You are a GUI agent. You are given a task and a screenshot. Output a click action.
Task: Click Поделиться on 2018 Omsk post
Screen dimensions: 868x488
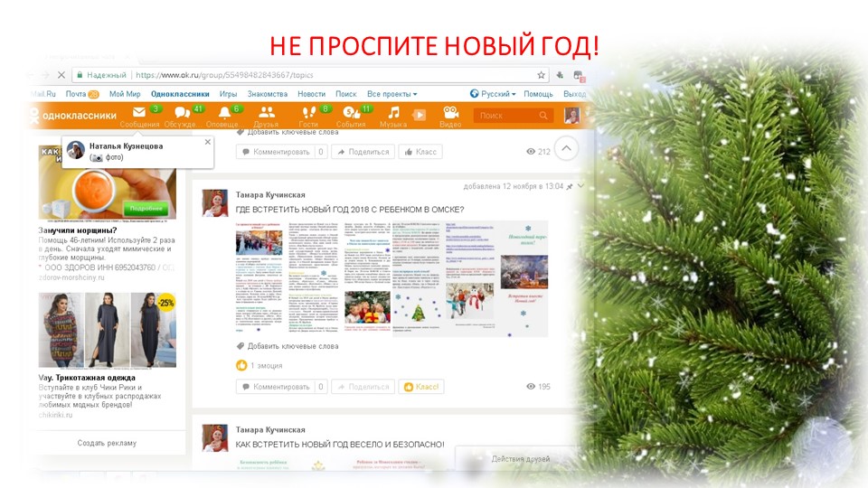pos(363,387)
